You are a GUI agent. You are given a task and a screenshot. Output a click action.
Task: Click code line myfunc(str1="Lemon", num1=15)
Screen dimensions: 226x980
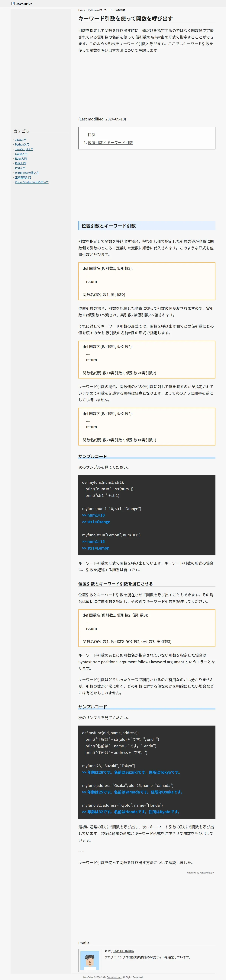(111, 535)
